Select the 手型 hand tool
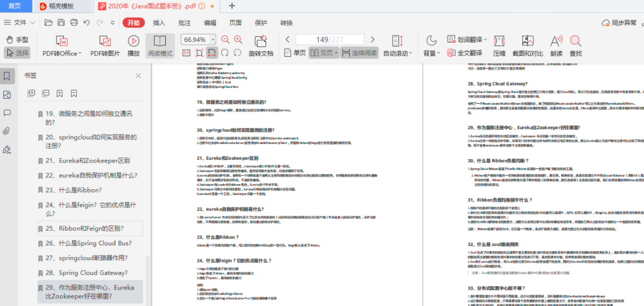 pyautogui.click(x=18, y=40)
